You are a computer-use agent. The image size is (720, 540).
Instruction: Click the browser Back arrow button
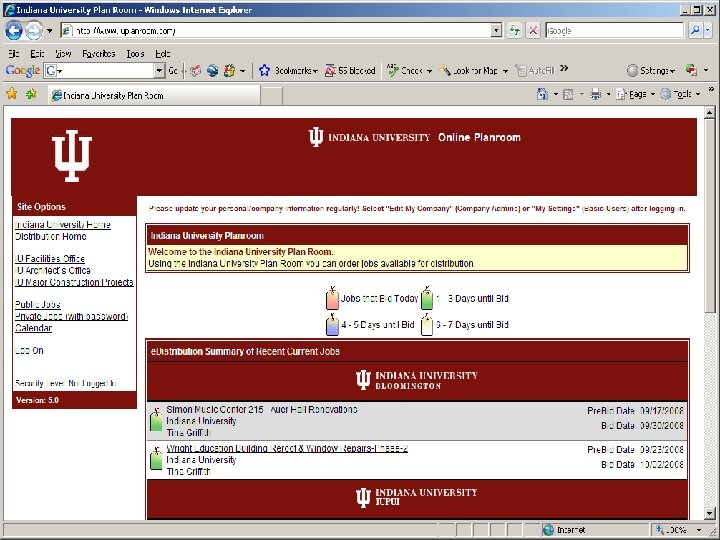13,31
